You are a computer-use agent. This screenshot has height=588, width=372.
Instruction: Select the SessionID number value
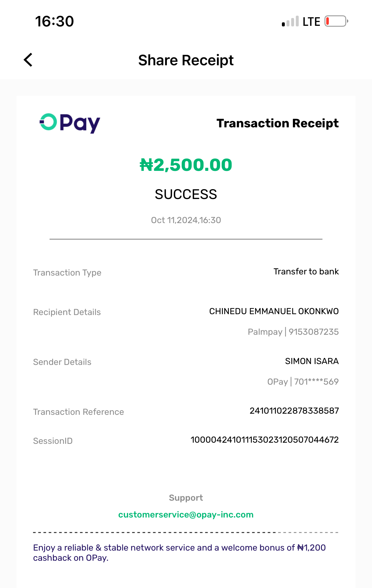[x=265, y=440]
